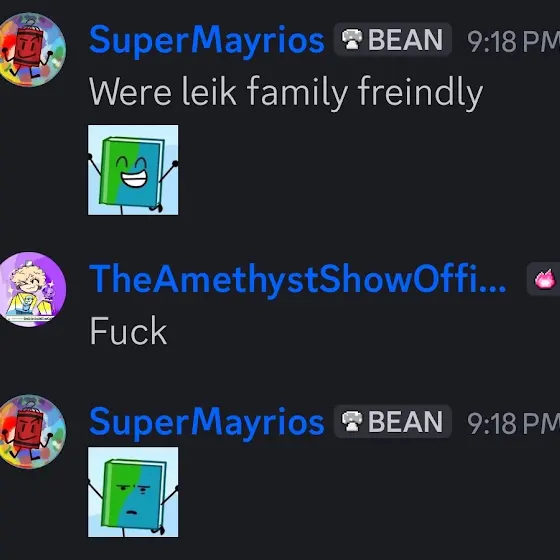Click pink flame badge beside TheAmethystShowOffi
560x560 pixels.
point(545,279)
